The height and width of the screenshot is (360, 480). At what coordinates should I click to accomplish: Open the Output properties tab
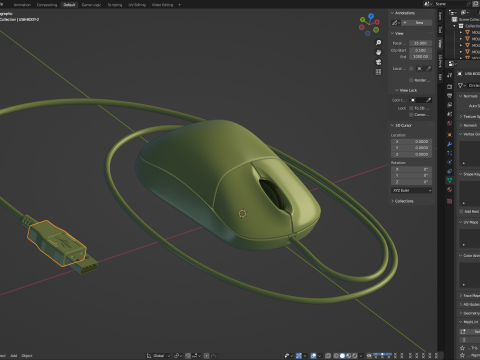pyautogui.click(x=450, y=96)
